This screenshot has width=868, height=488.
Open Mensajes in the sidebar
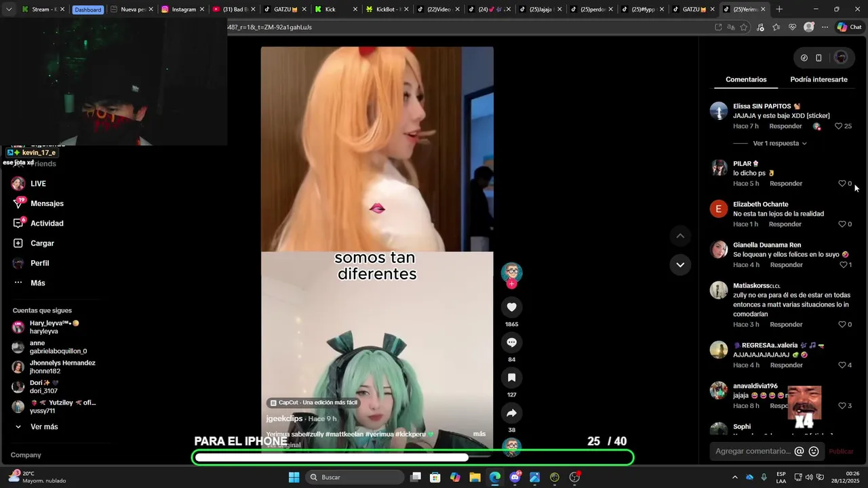47,203
